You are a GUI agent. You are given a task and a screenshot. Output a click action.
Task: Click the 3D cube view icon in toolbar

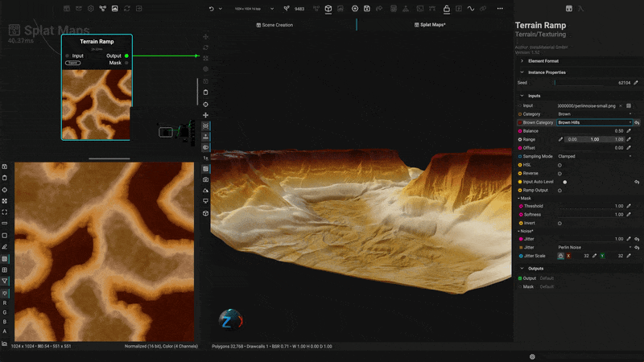coord(328,9)
